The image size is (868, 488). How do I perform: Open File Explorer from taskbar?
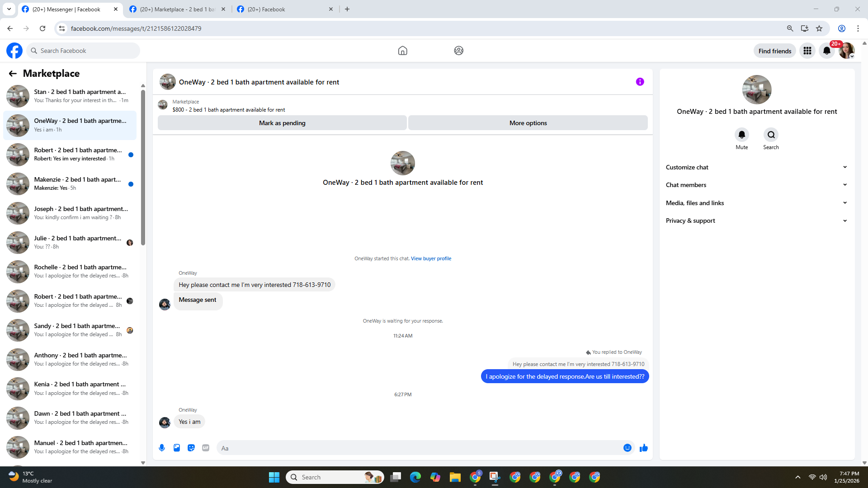pos(455,477)
